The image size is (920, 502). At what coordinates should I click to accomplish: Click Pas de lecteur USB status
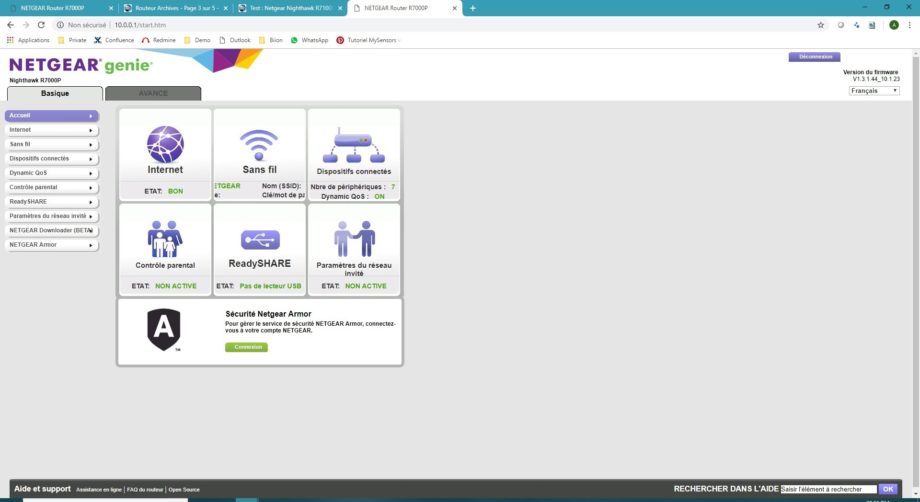click(270, 286)
